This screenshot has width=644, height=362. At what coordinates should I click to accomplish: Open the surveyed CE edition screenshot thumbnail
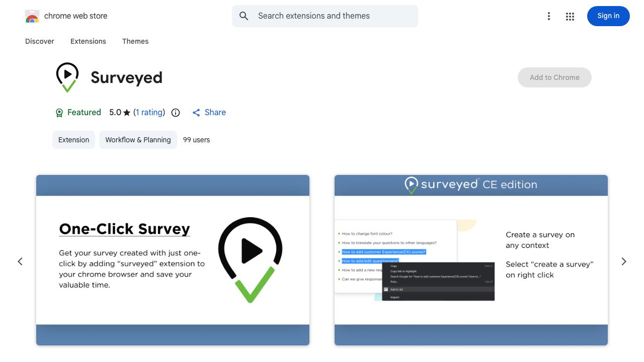[471, 260]
